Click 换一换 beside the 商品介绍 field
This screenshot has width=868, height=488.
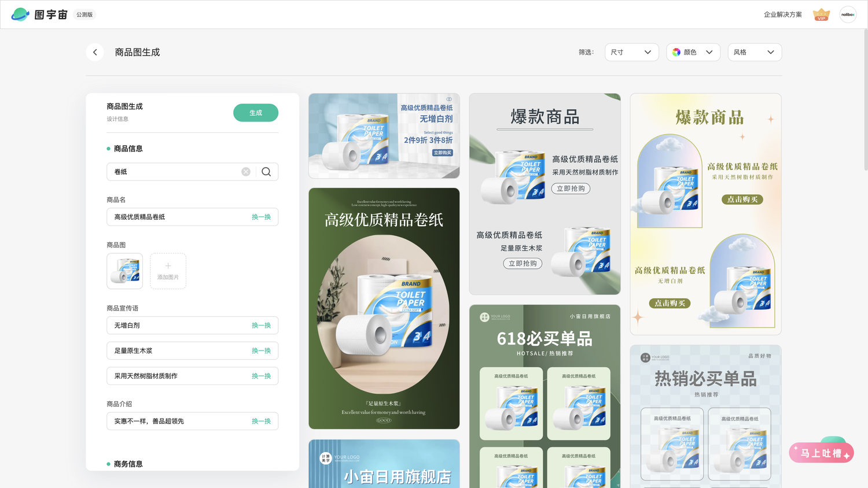click(x=261, y=422)
